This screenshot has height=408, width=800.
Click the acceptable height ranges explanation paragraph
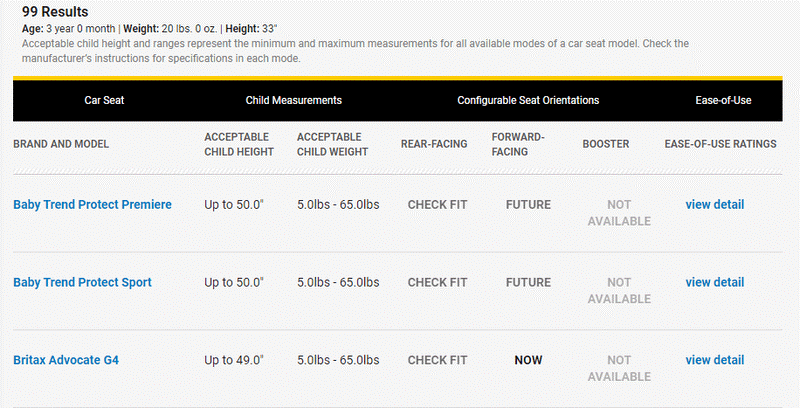[355, 51]
